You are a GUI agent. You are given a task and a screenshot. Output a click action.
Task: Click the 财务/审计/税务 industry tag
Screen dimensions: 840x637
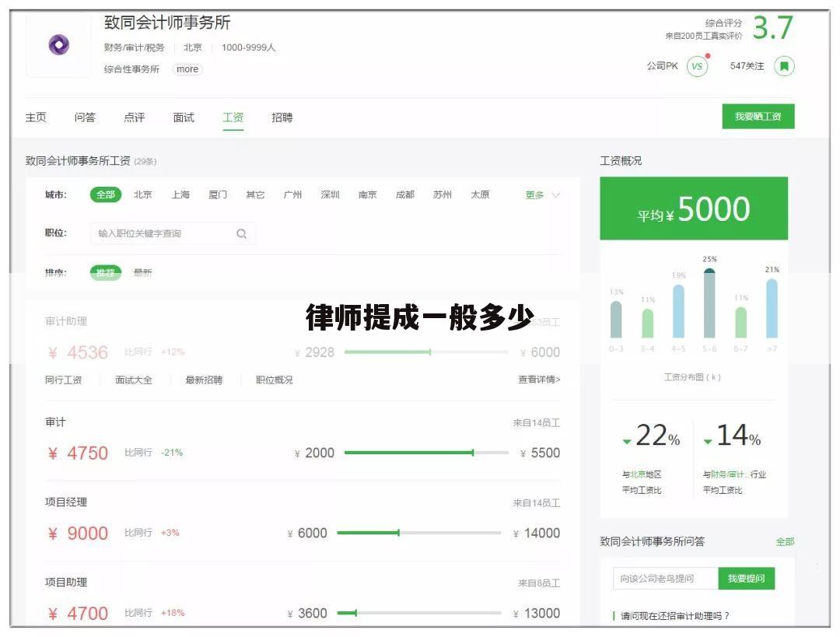[134, 47]
